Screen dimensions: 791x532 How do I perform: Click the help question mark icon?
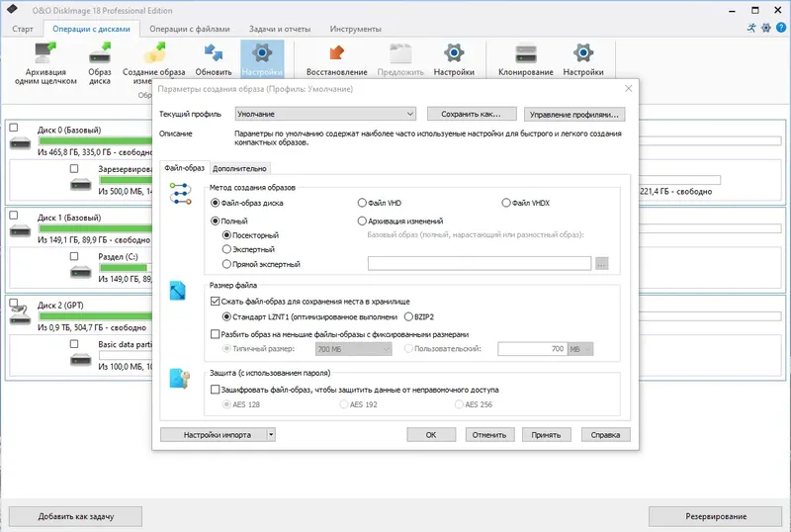781,28
